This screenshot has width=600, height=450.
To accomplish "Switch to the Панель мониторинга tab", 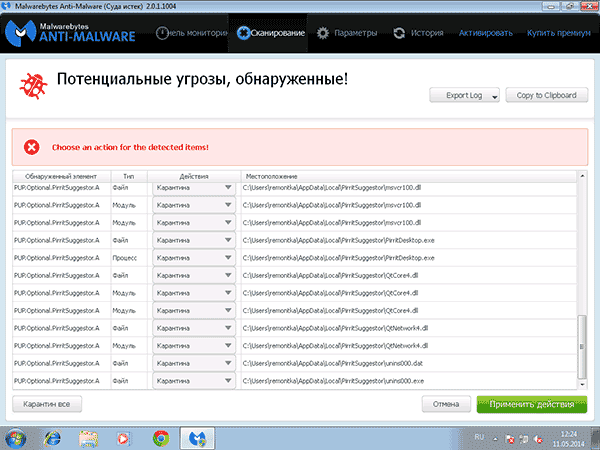I will click(x=191, y=33).
